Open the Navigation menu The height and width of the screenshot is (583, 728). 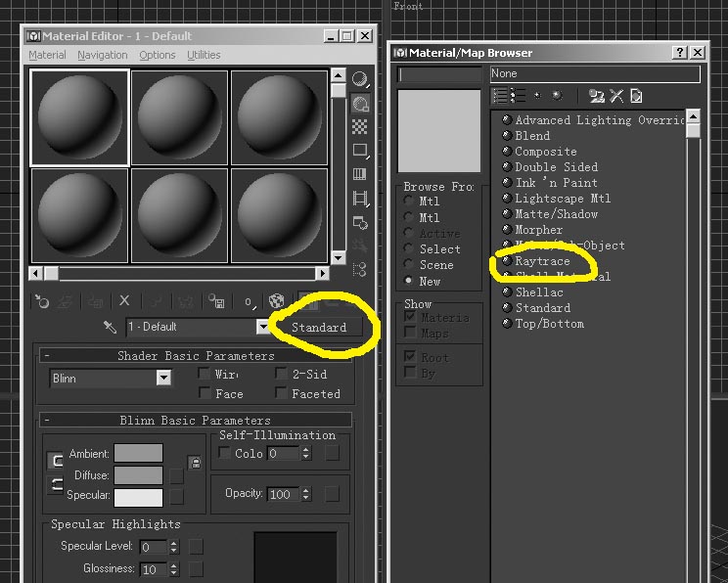click(102, 55)
